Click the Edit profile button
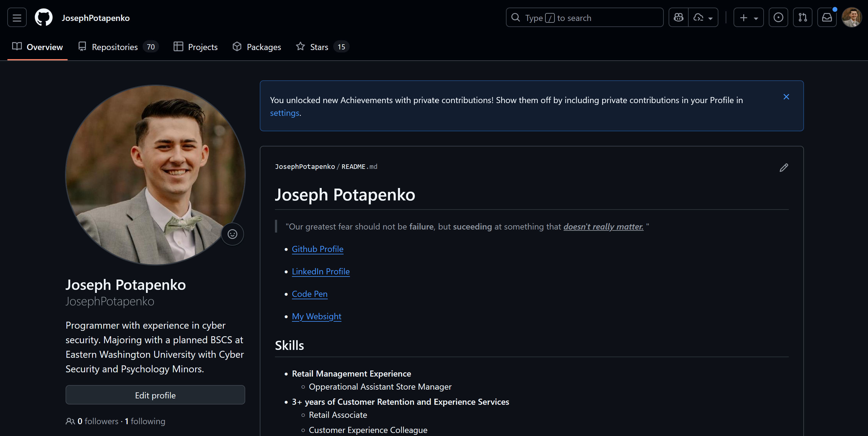This screenshot has width=868, height=436. click(155, 395)
